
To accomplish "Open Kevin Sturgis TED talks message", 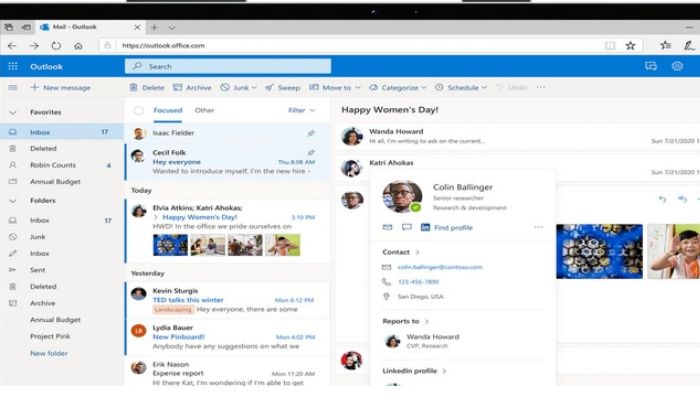I will pos(228,300).
